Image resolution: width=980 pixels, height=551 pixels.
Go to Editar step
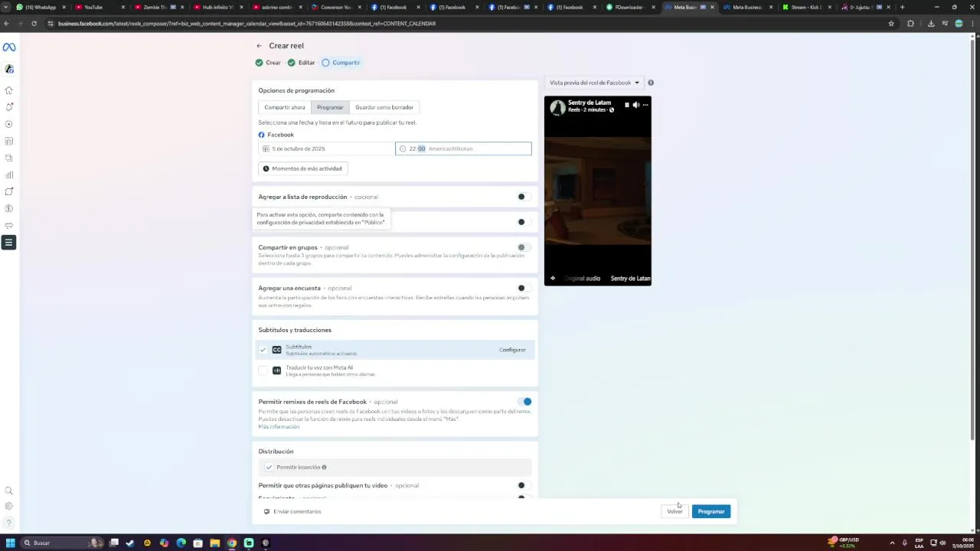pos(301,63)
